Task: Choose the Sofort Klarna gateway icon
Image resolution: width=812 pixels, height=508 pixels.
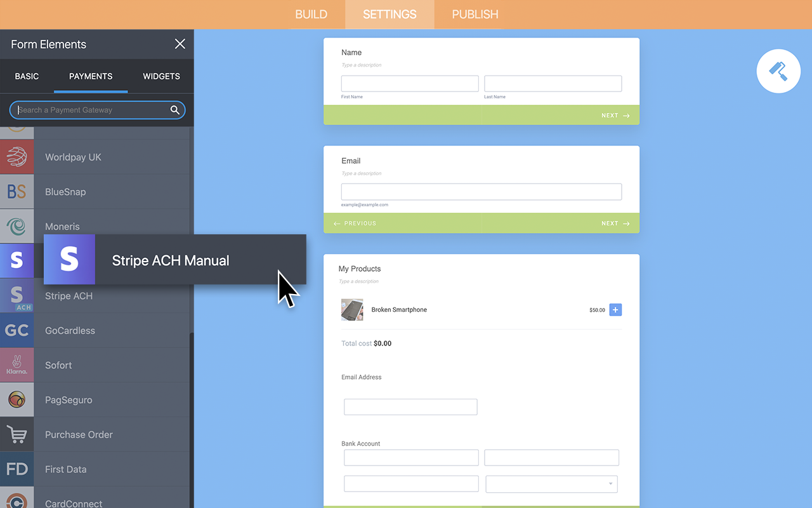Action: (x=17, y=364)
